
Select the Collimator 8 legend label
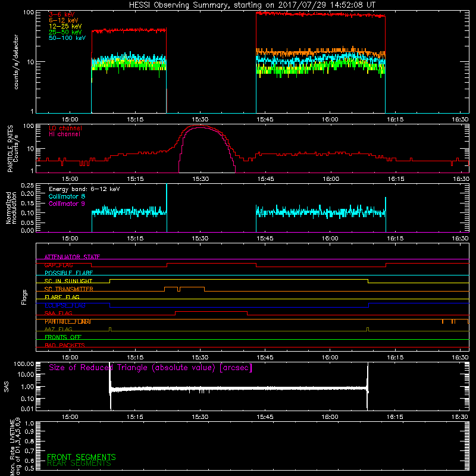click(67, 196)
